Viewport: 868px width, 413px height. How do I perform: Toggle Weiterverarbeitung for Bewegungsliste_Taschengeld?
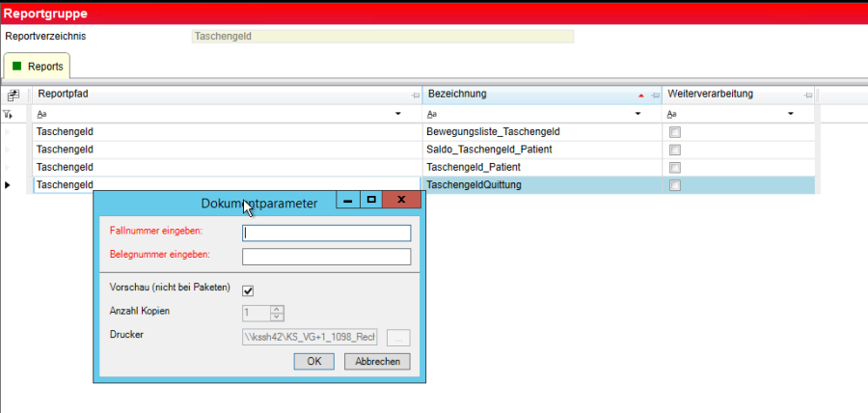[675, 132]
